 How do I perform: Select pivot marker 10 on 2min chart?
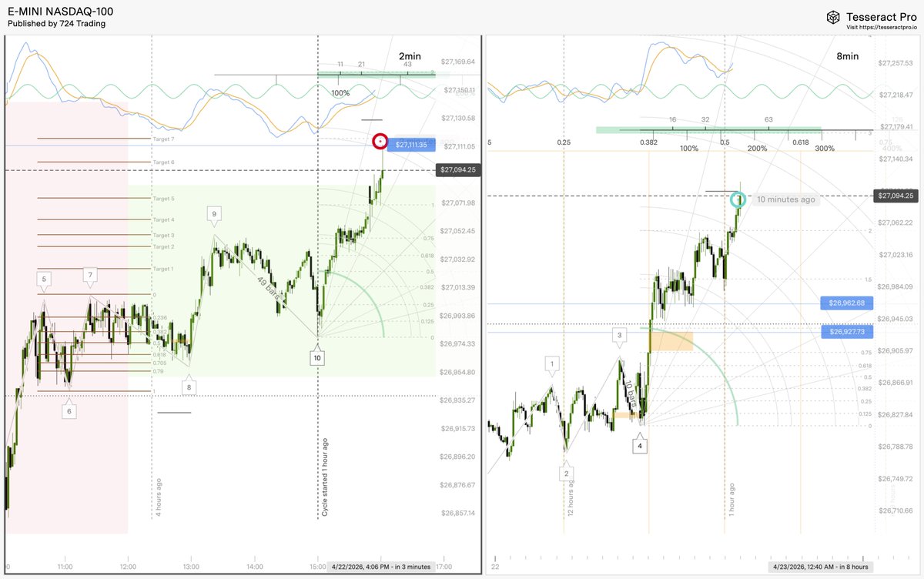[318, 357]
